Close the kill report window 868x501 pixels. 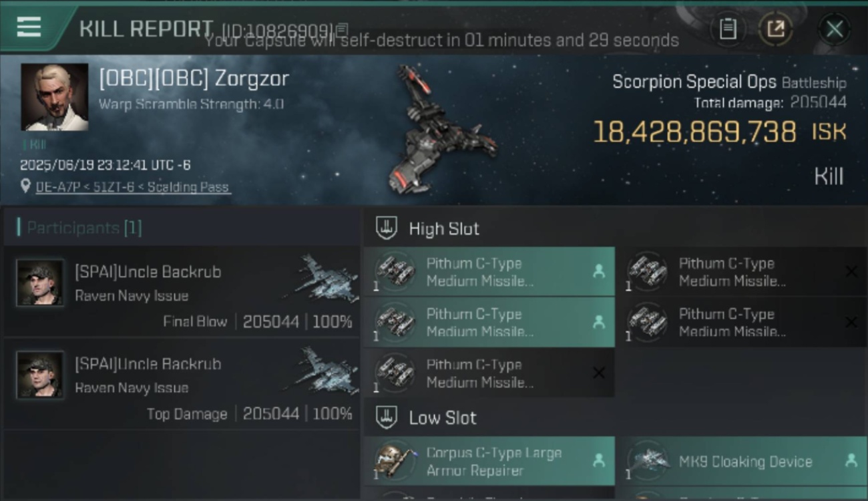835,29
